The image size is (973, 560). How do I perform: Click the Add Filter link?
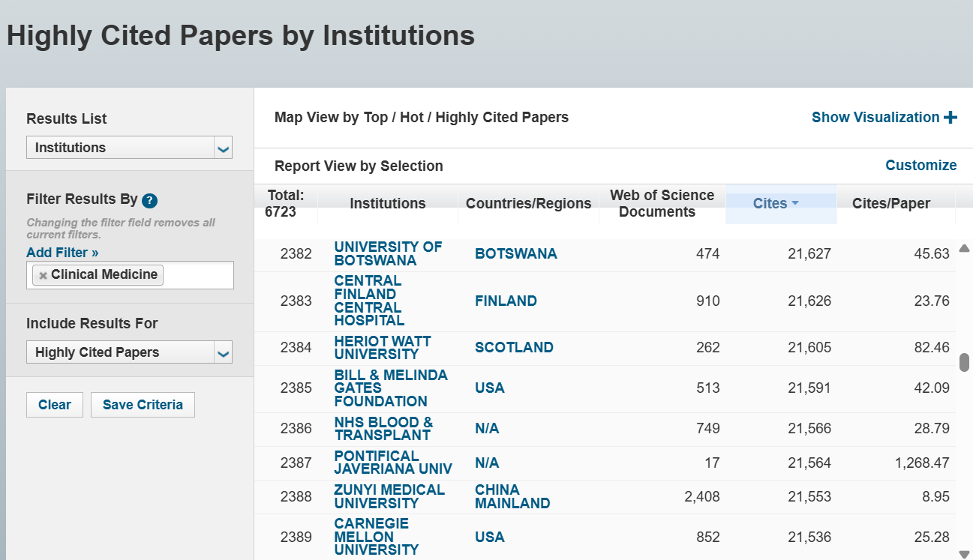click(x=62, y=253)
